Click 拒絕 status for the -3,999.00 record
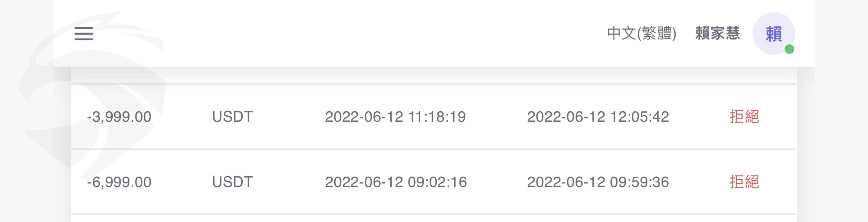Image resolution: width=868 pixels, height=222 pixels. pos(744,117)
